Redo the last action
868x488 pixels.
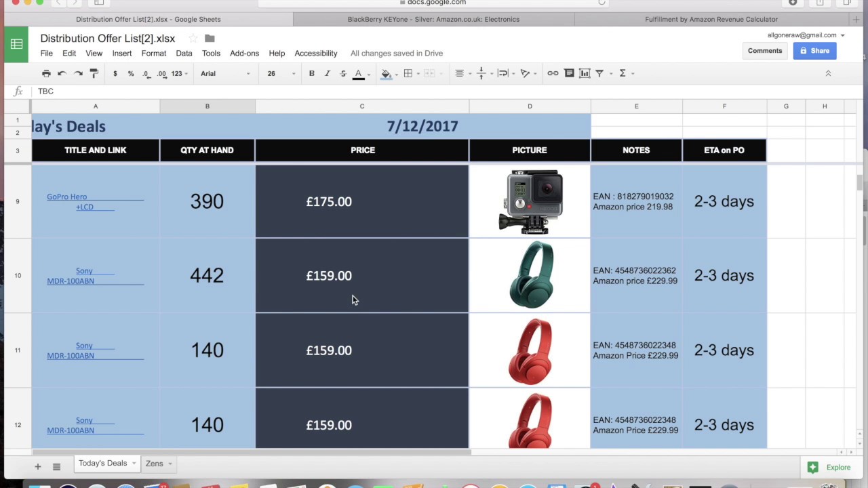pyautogui.click(x=78, y=73)
